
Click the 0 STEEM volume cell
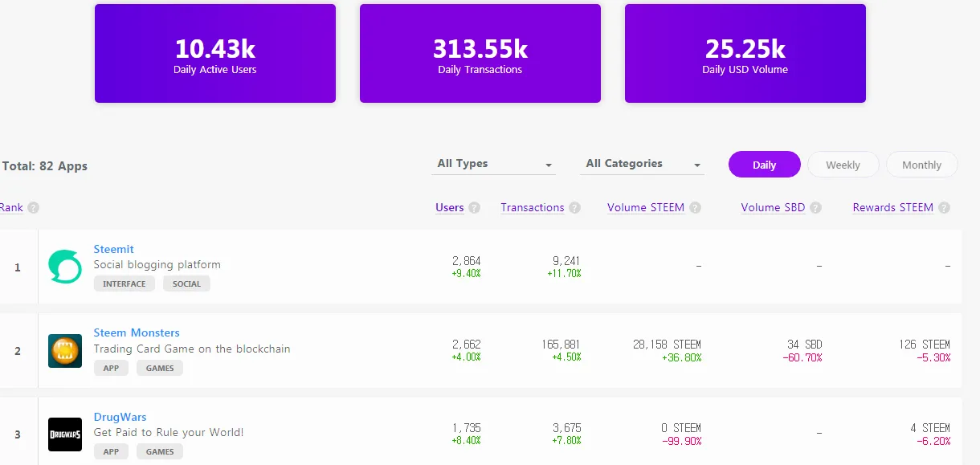681,427
